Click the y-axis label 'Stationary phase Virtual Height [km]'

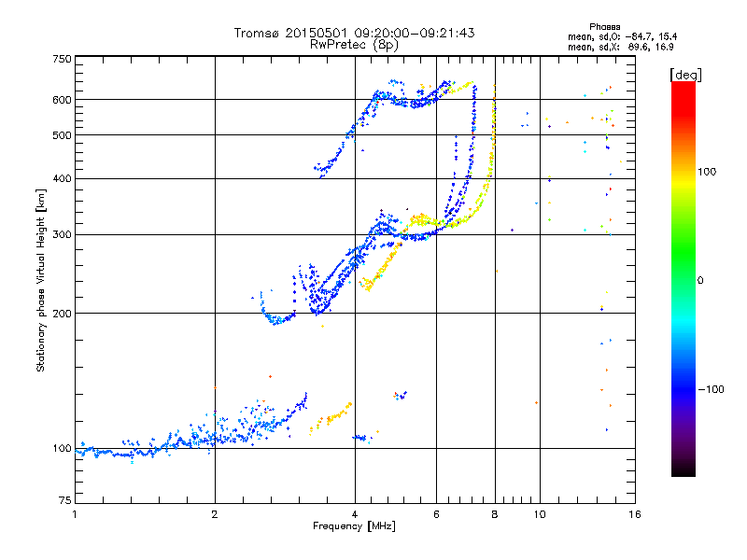(x=40, y=280)
